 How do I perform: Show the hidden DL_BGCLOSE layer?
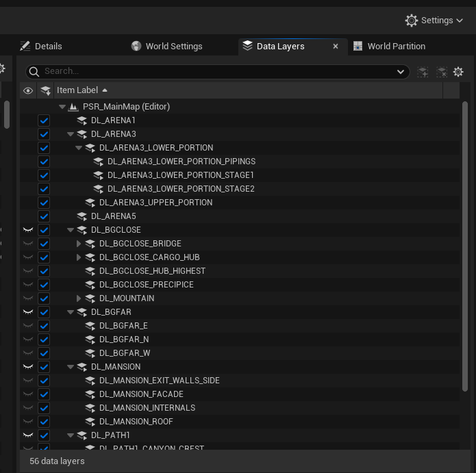[28, 230]
